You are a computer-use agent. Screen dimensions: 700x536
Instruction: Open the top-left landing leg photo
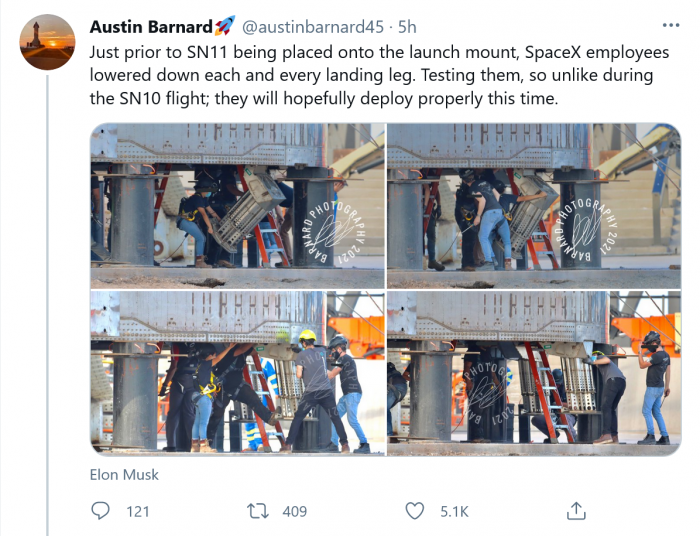click(238, 206)
